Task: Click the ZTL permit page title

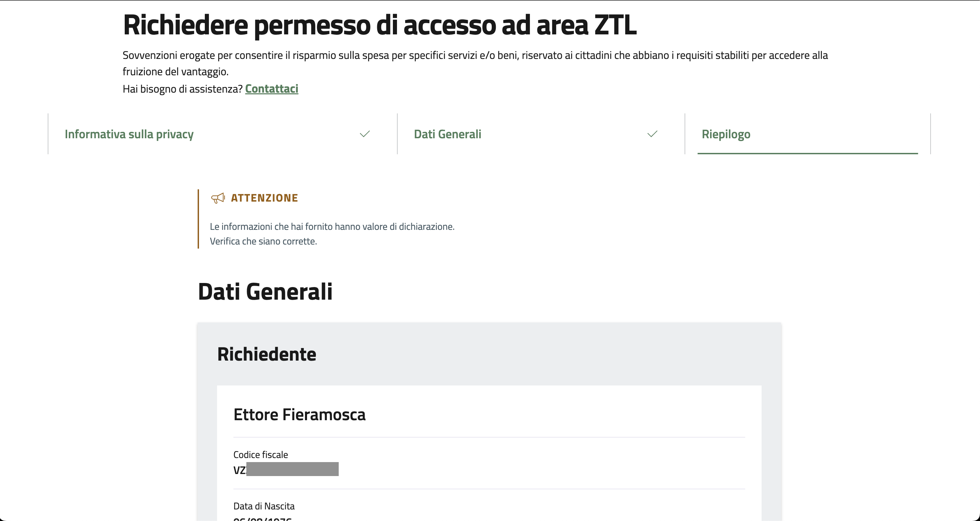Action: pyautogui.click(x=379, y=25)
